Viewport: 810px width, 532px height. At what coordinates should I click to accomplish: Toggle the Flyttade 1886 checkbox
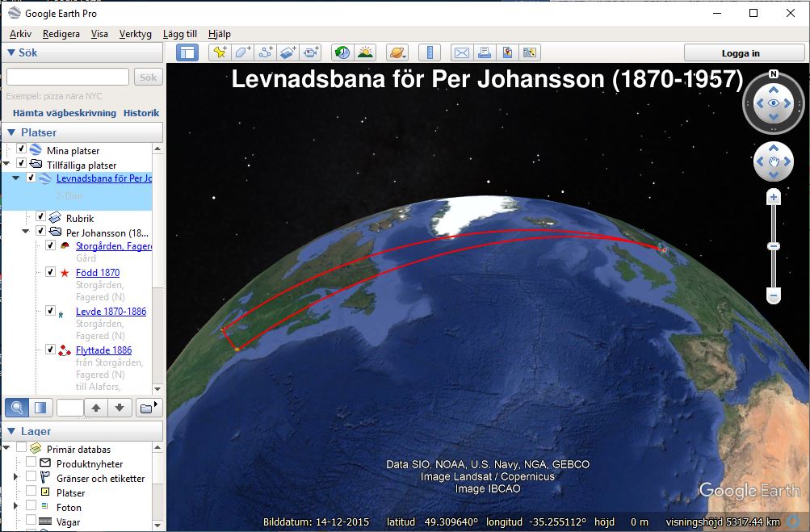click(x=51, y=350)
